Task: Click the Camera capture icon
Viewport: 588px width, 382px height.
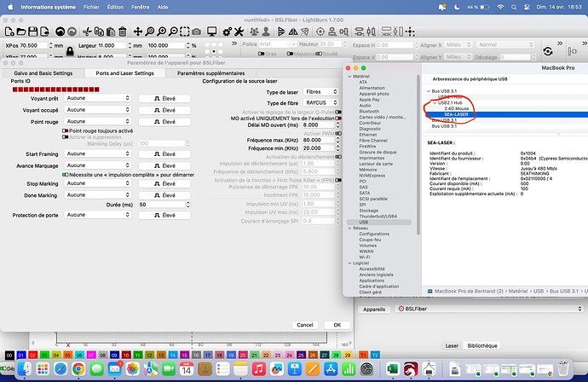Action: coord(196,32)
